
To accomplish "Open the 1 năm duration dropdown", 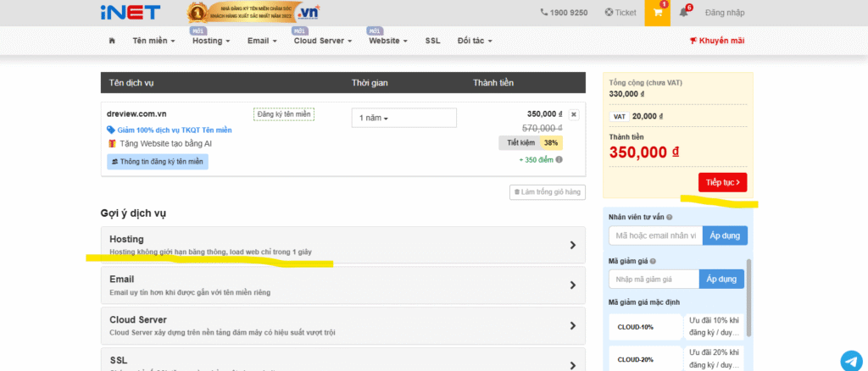I will pos(404,118).
